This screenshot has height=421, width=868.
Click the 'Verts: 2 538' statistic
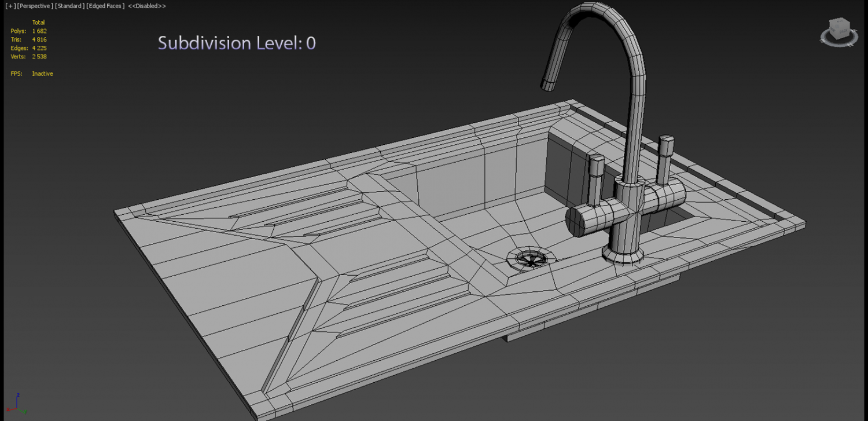click(28, 57)
